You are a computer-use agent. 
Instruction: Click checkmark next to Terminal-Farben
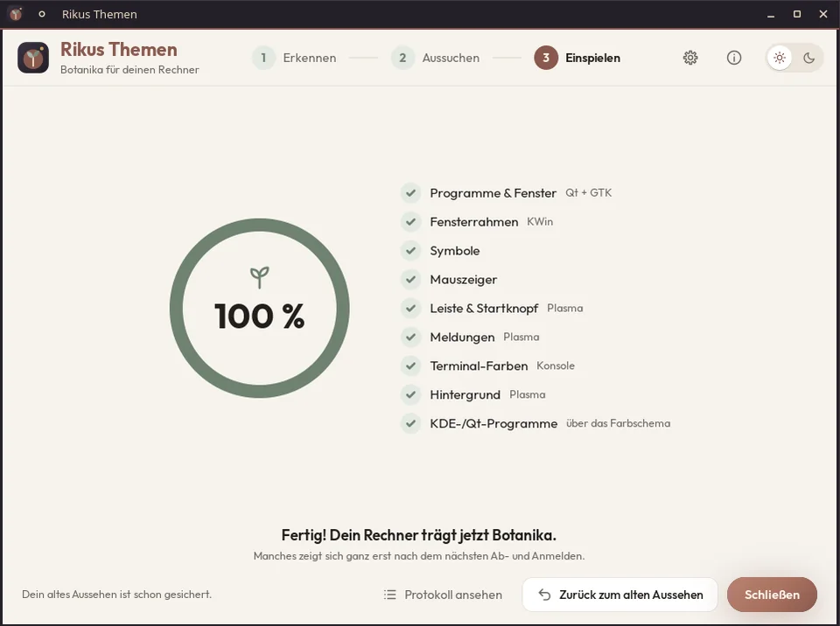(x=411, y=365)
